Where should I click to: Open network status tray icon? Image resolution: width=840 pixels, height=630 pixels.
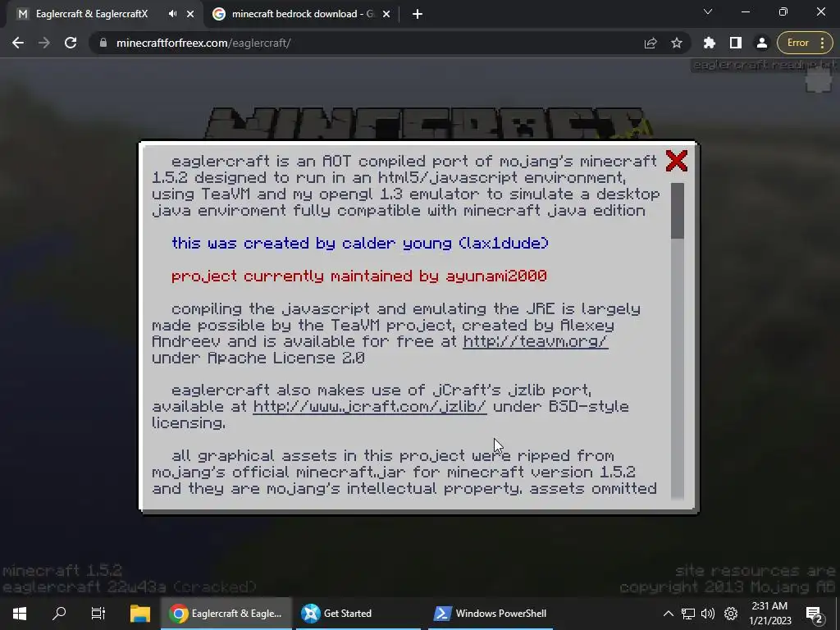click(688, 614)
